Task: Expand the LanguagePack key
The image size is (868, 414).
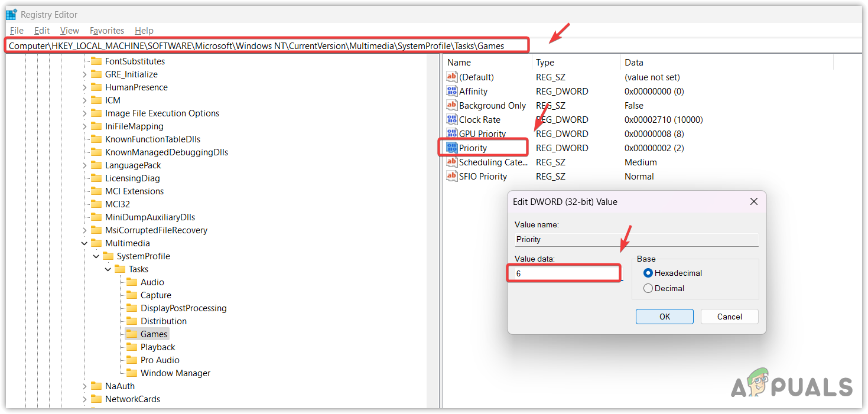Action: [84, 165]
